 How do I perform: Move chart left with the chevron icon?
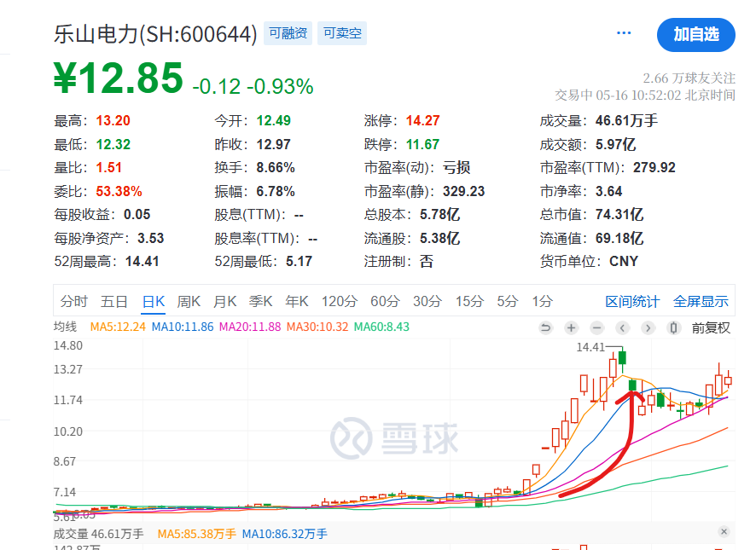click(x=622, y=328)
